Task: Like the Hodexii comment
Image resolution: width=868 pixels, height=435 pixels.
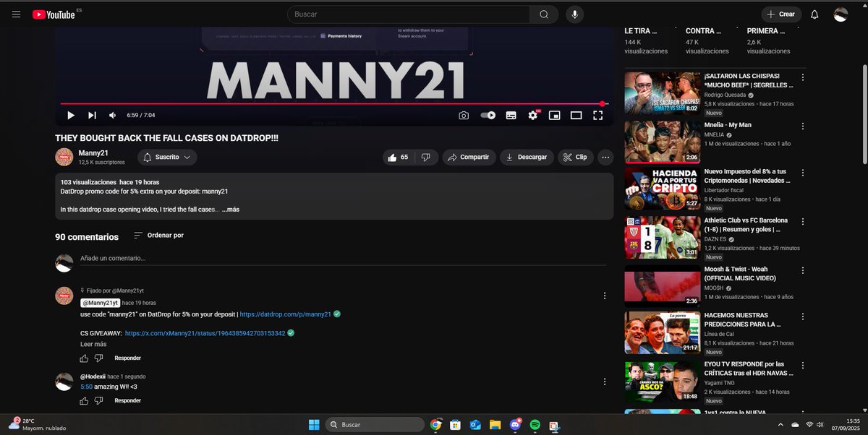Action: coord(84,401)
